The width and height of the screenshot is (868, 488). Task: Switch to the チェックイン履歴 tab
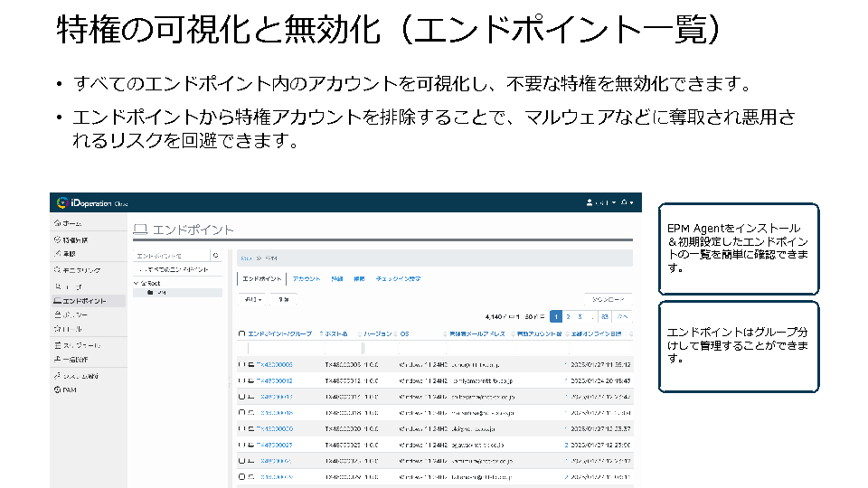click(398, 279)
